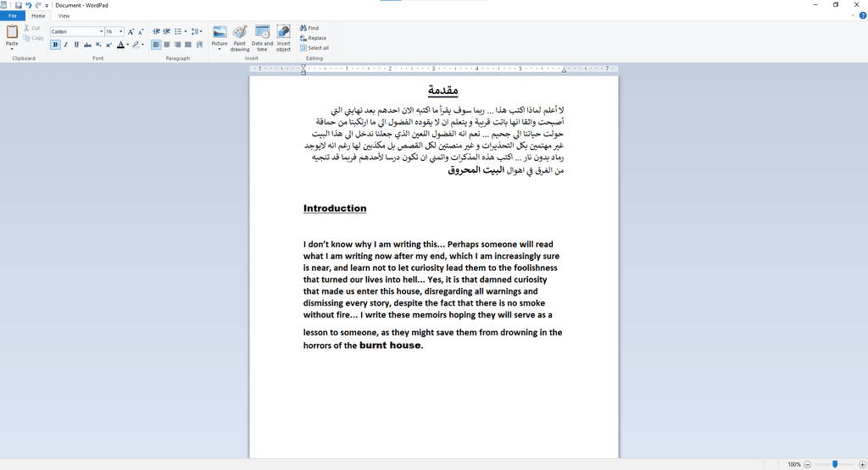Image resolution: width=868 pixels, height=470 pixels.
Task: Insert Date and time
Action: coord(262,38)
